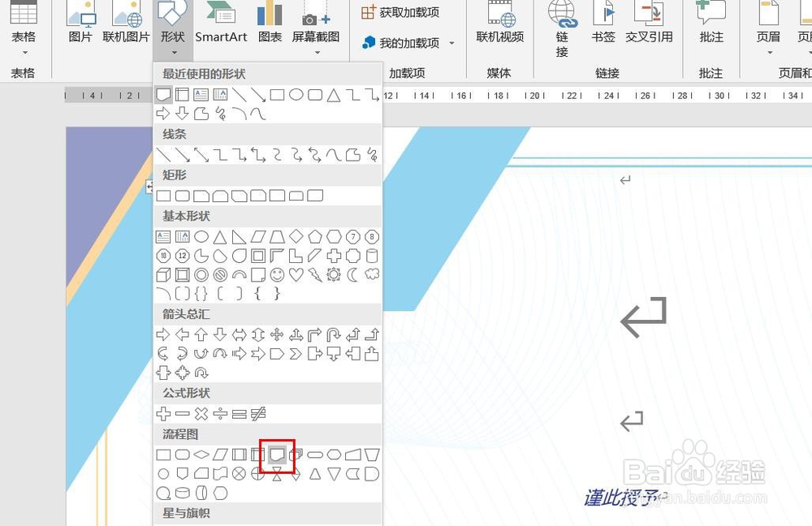Select the left-right double arrow block shape
The width and height of the screenshot is (812, 526).
(x=239, y=335)
